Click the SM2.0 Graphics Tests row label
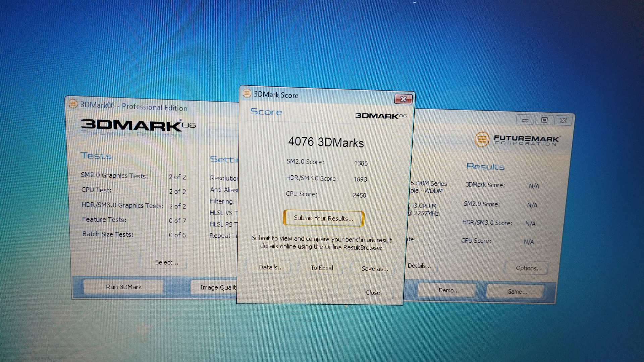The image size is (644, 362). click(x=114, y=175)
